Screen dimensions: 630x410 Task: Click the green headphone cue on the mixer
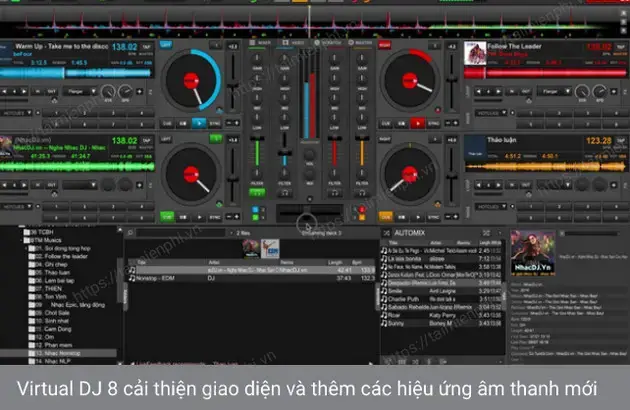257,193
